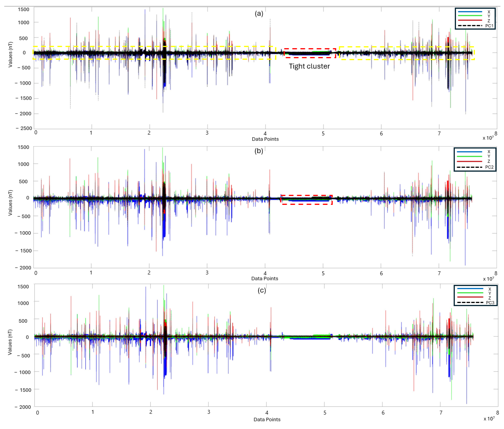Image resolution: width=504 pixels, height=429 pixels.
Task: Click the -2500 tick label on plot (a)
Action: tap(24, 128)
